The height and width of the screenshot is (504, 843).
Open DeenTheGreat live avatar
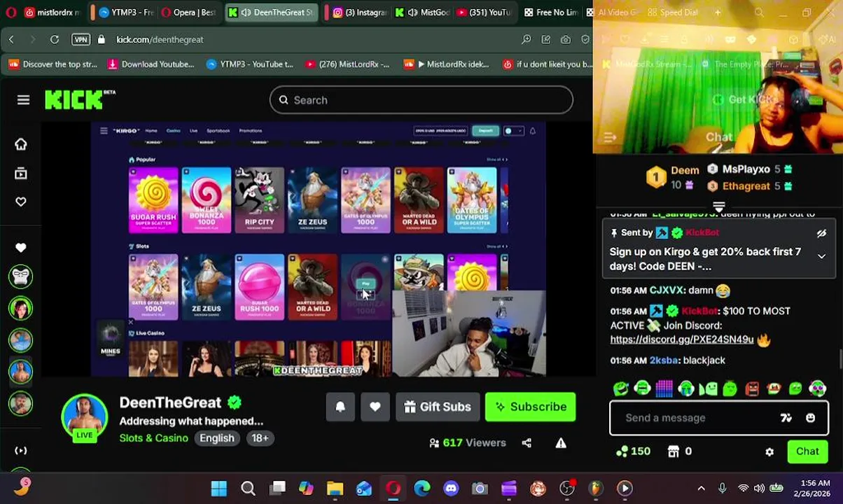coord(84,416)
